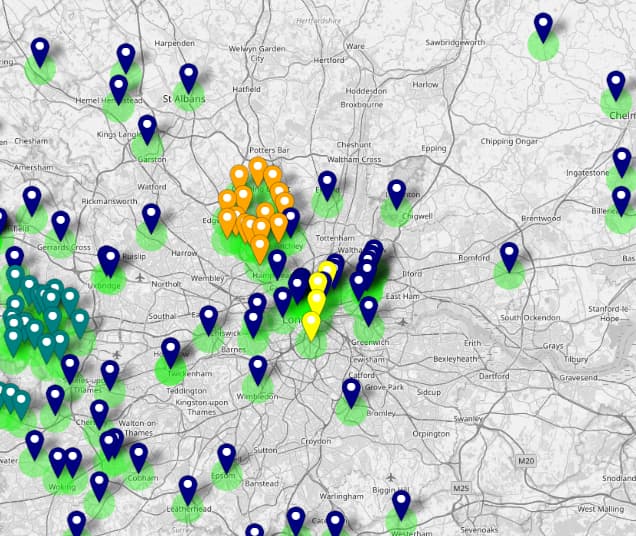This screenshot has width=636, height=536.
Task: Select the rightmost teal marker
Action: point(80,323)
